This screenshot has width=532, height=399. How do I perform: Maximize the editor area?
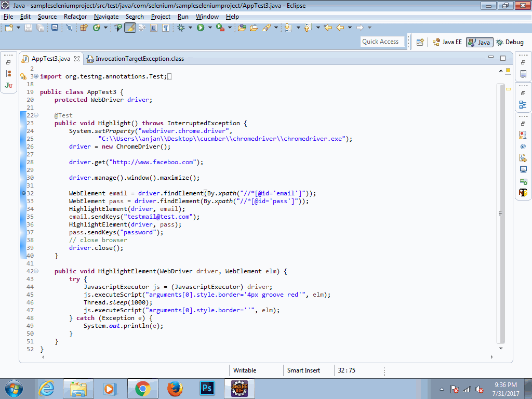503,58
